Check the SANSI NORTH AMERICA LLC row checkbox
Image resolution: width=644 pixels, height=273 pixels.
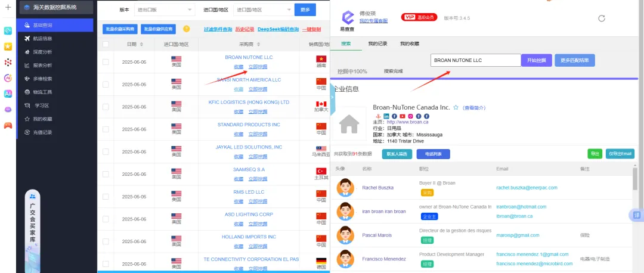106,84
